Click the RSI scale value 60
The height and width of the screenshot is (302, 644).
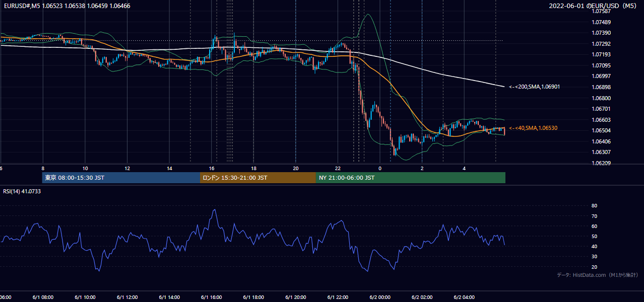[x=594, y=226]
